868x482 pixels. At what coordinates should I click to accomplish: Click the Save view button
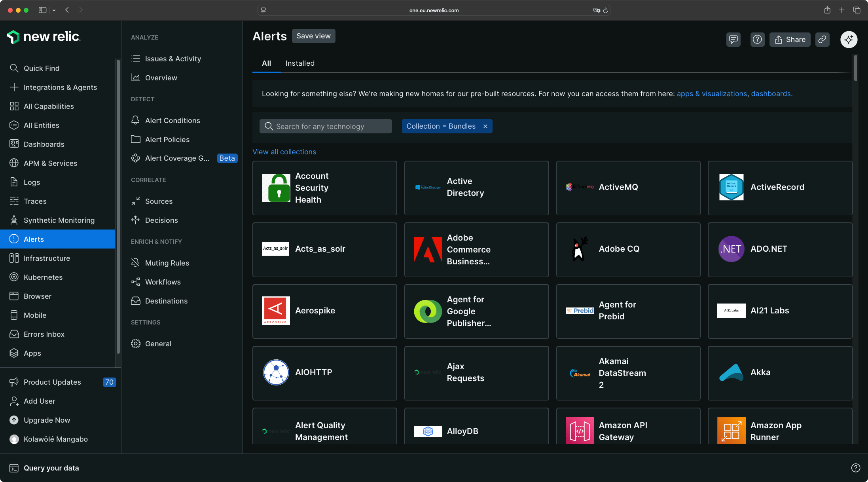tap(313, 36)
